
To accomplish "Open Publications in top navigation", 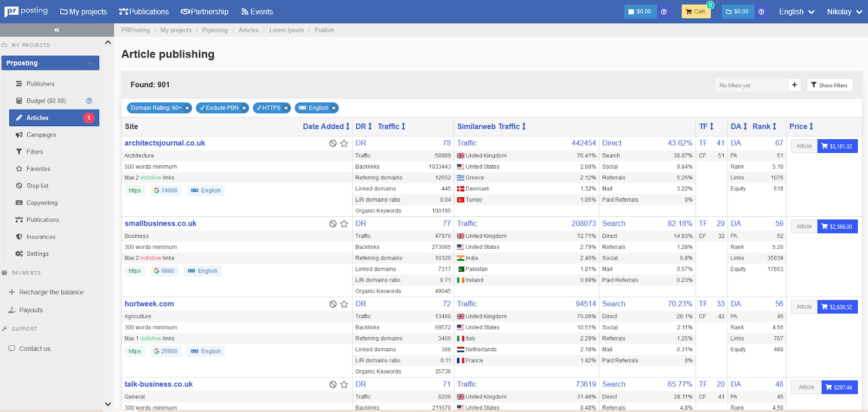I will 144,11.
